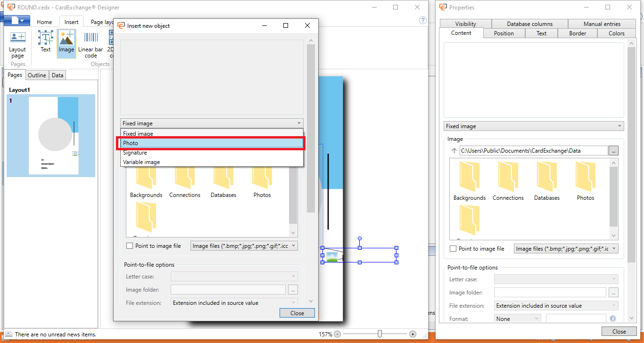Click the Properties folder list scrollbar

pyautogui.click(x=614, y=197)
